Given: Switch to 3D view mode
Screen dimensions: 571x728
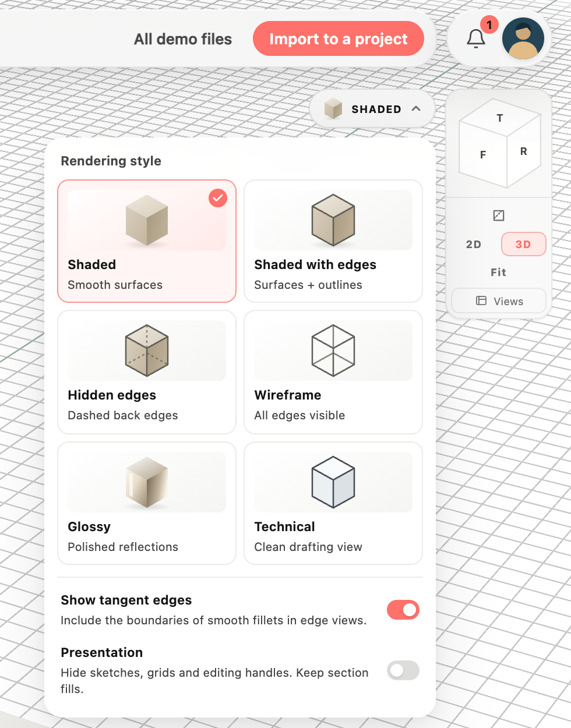Looking at the screenshot, I should pos(523,245).
